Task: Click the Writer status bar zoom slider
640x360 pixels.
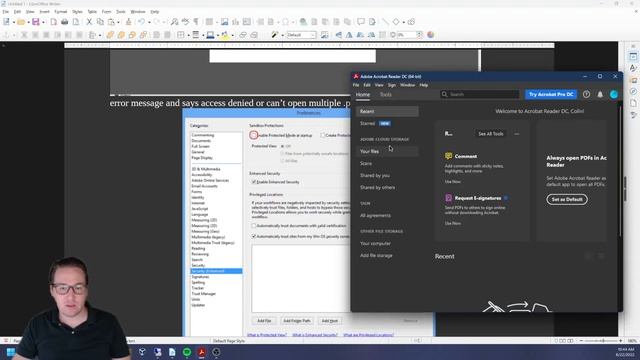Action: [x=601, y=340]
